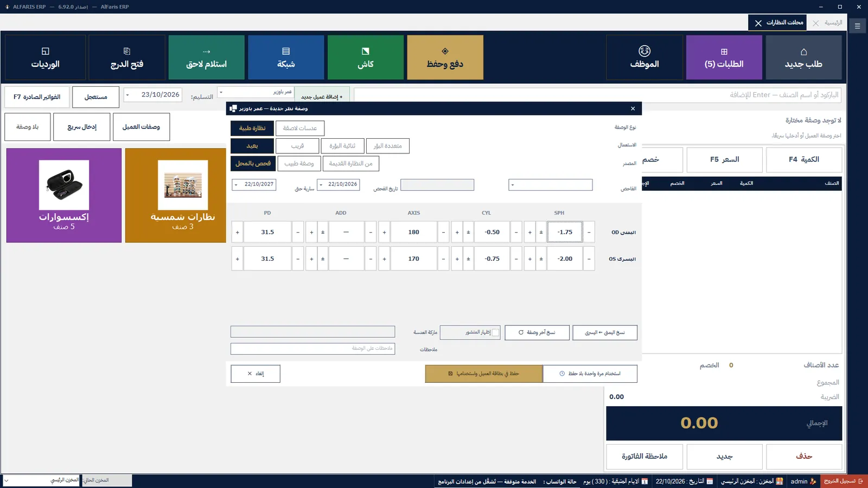Image resolution: width=868 pixels, height=488 pixels.
Task: Select عدسات لاصقة prescription type
Action: [x=300, y=129]
